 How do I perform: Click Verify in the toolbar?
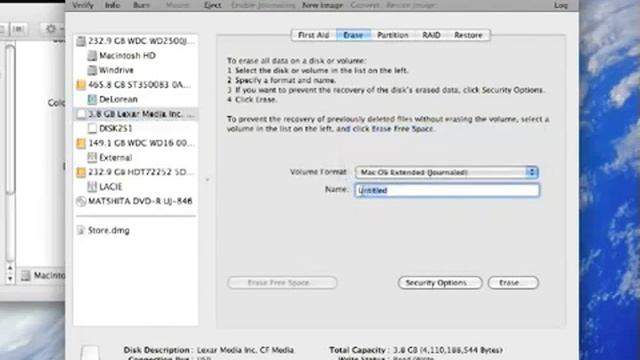click(x=83, y=5)
